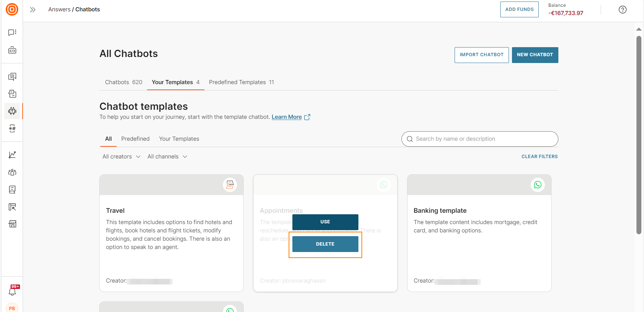Image resolution: width=644 pixels, height=312 pixels.
Task: Open the Learn More link
Action: click(x=287, y=117)
